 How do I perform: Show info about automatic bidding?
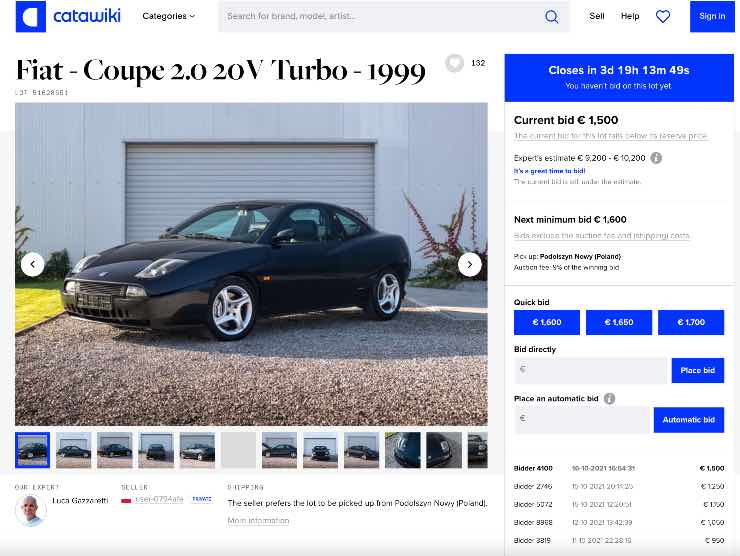tap(609, 399)
